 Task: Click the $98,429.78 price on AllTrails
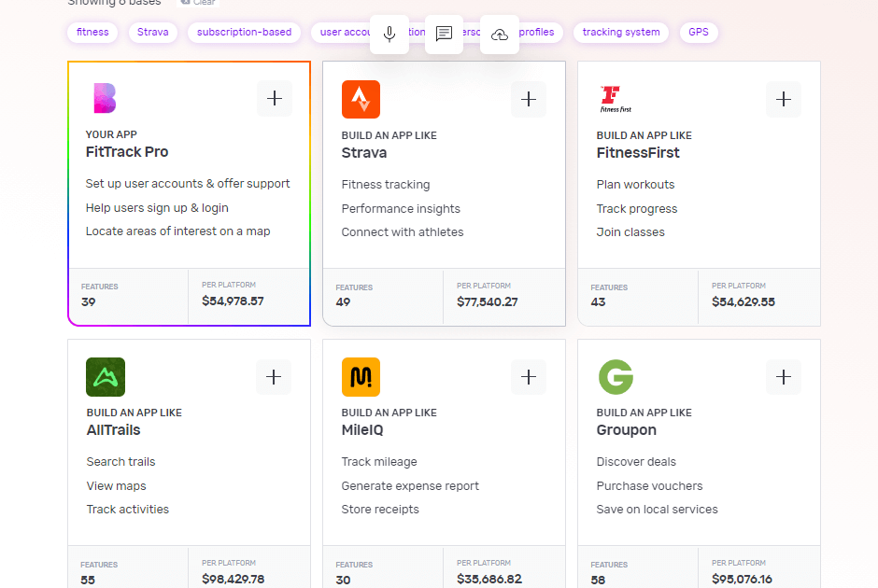233,579
